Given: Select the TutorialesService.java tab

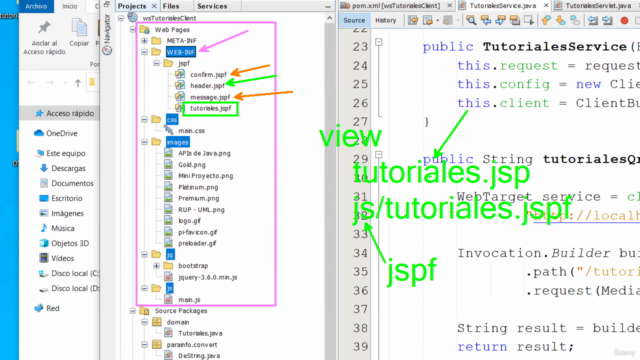Looking at the screenshot, I should point(502,6).
